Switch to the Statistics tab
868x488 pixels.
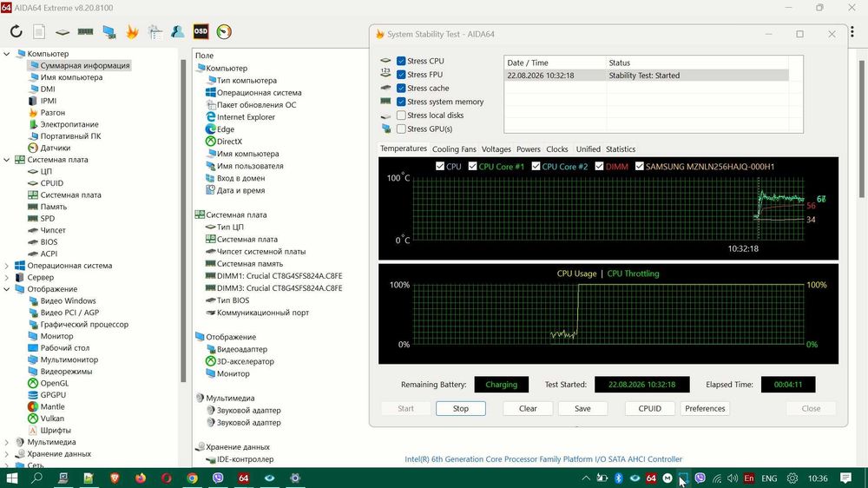pyautogui.click(x=621, y=149)
